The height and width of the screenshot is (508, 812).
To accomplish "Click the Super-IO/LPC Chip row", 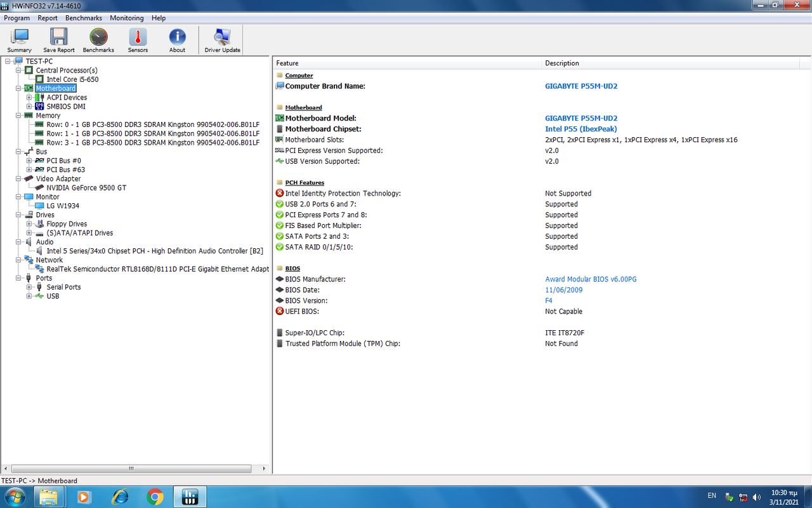I will pyautogui.click(x=542, y=333).
